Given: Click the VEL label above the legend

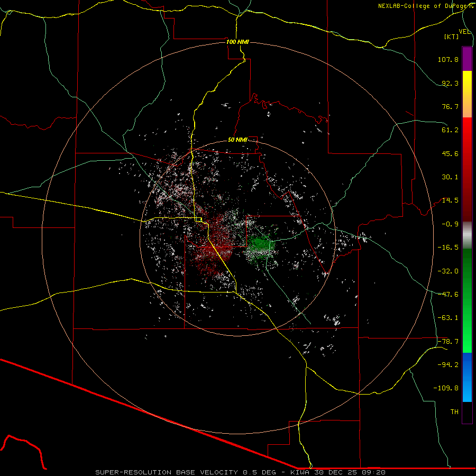Looking at the screenshot, I should point(465,32).
